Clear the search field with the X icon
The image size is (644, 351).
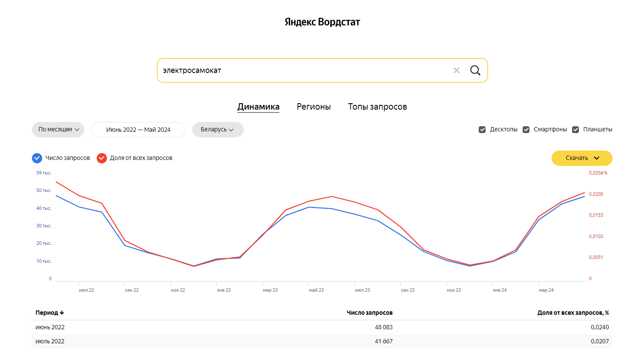pos(457,70)
